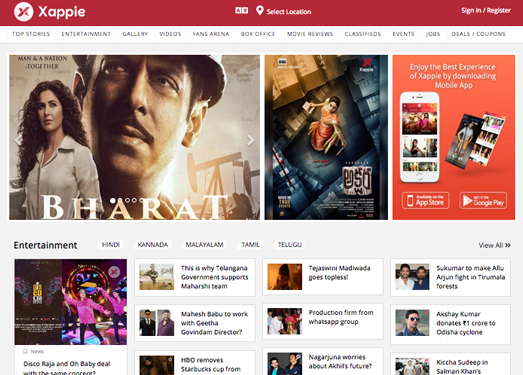Open the Disco Raja and Oh Baby thumbnail
Viewport: 523px width, 375px height.
(71, 302)
